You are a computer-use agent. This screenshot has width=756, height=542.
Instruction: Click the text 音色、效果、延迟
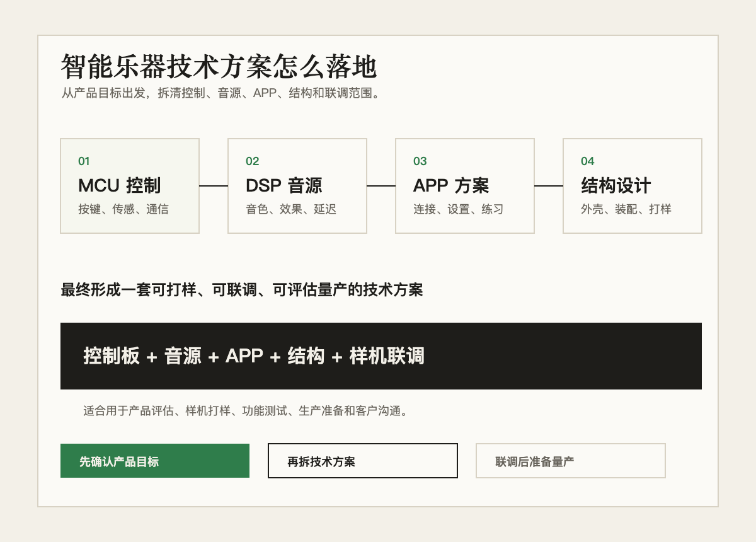tap(291, 209)
